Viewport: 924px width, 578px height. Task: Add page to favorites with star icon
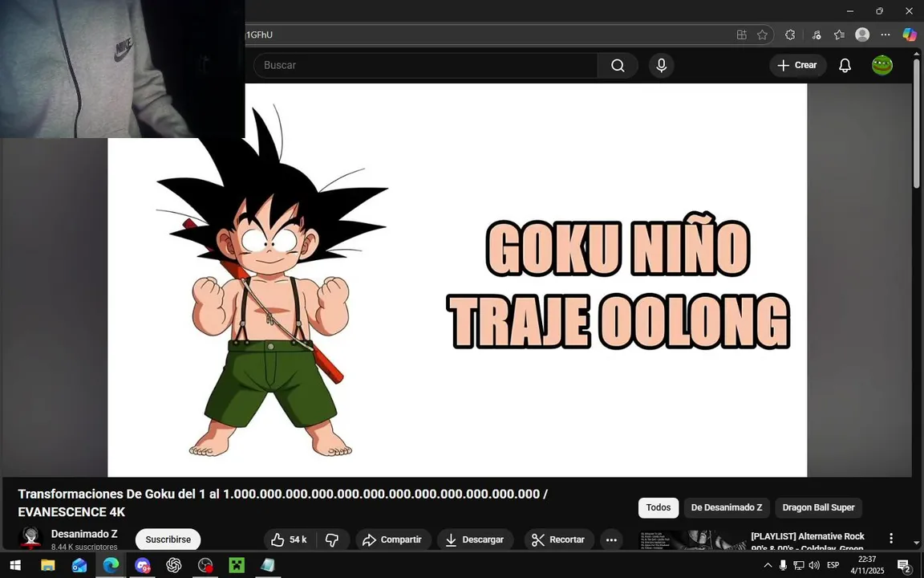click(x=762, y=35)
